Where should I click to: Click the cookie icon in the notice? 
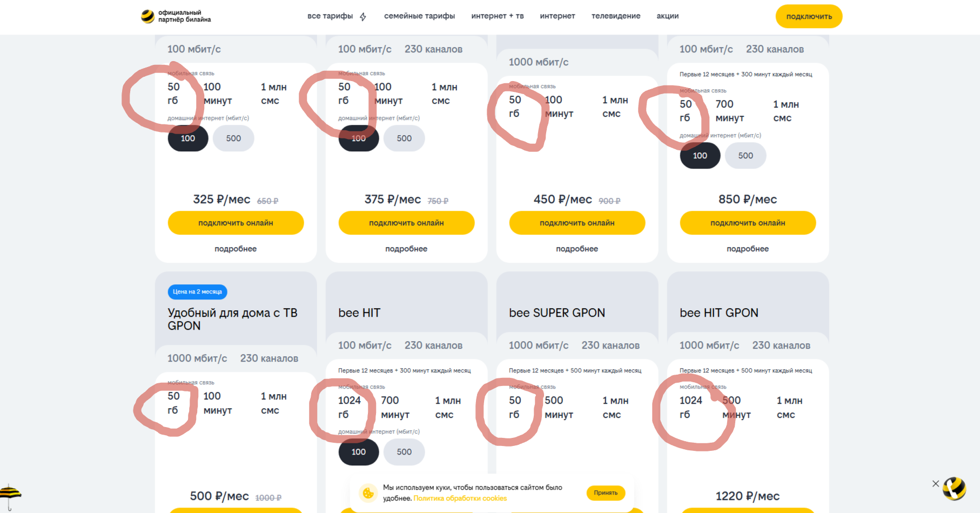pos(368,493)
